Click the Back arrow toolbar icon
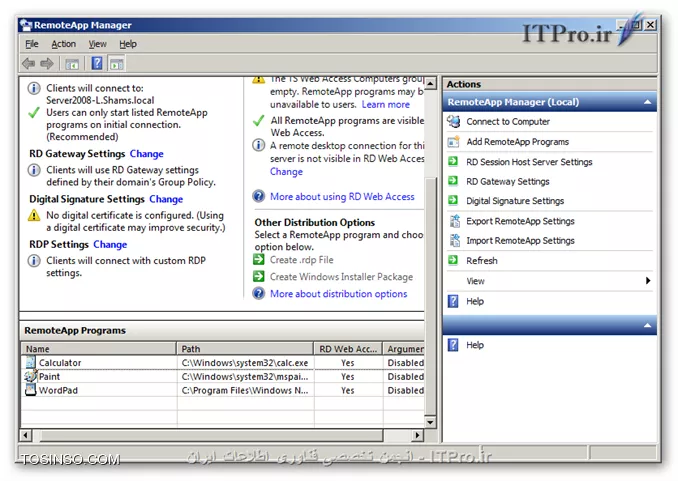The width and height of the screenshot is (678, 481). coord(29,64)
